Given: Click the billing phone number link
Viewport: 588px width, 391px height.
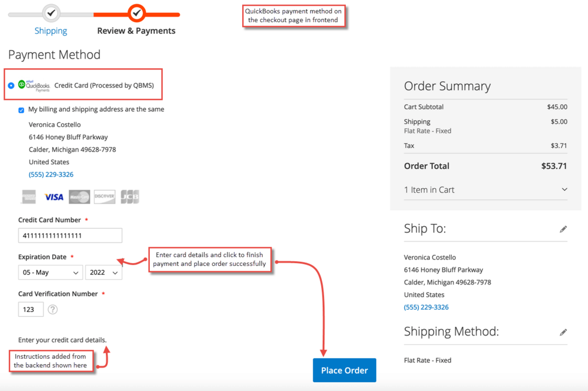Looking at the screenshot, I should tap(51, 175).
